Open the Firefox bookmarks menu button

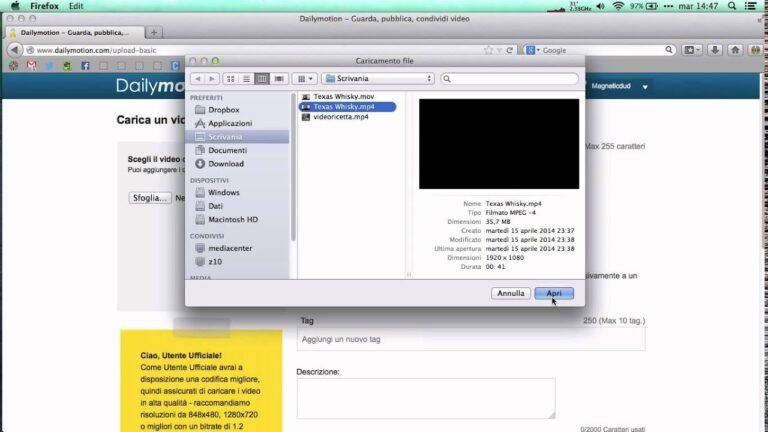click(x=692, y=50)
